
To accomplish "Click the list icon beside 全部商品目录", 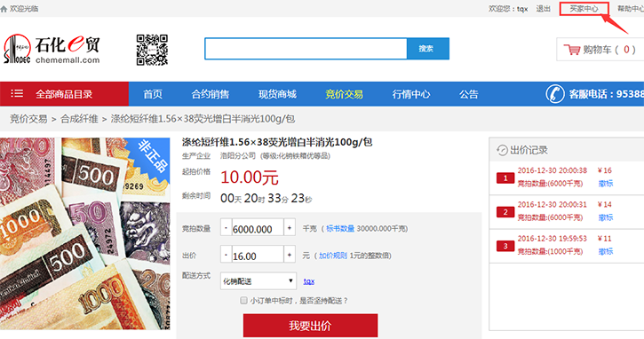I will pos(17,93).
